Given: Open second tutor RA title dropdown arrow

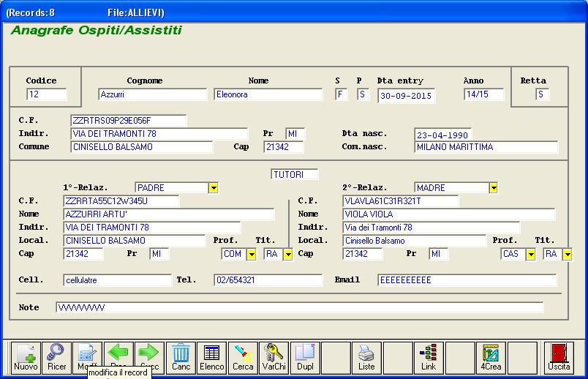Looking at the screenshot, I should (x=568, y=254).
